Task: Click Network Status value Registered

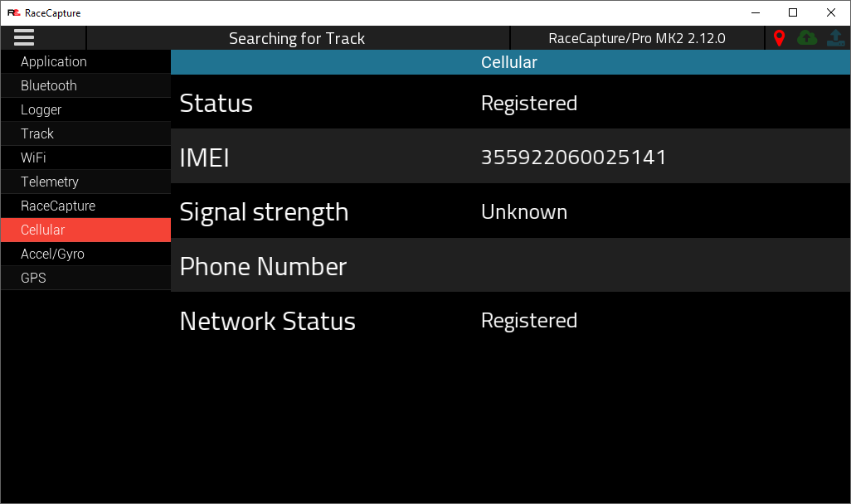Action: point(529,321)
